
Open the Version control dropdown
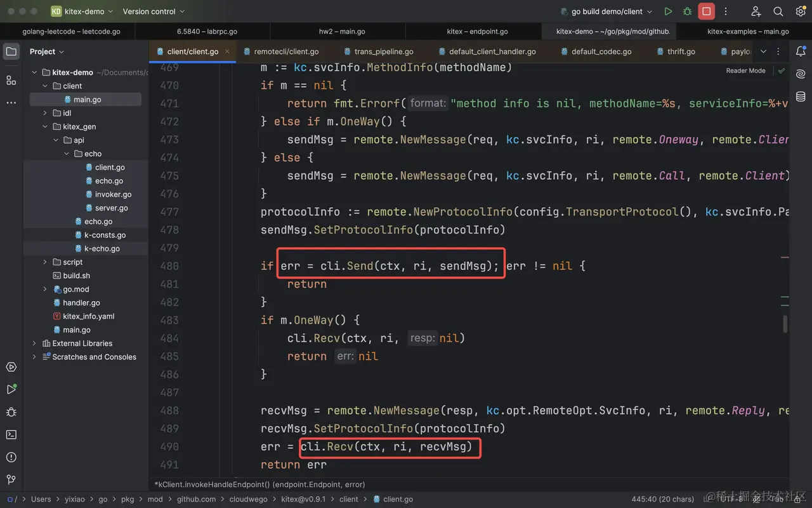point(154,11)
